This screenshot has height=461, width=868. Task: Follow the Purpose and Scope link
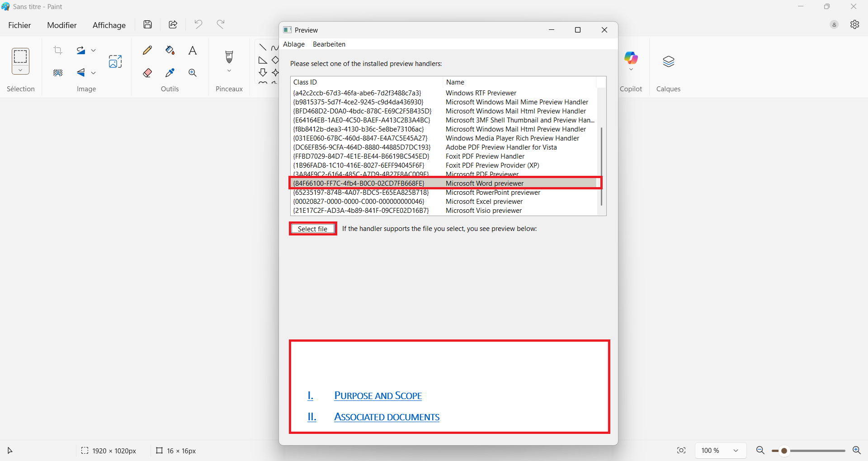pos(378,396)
